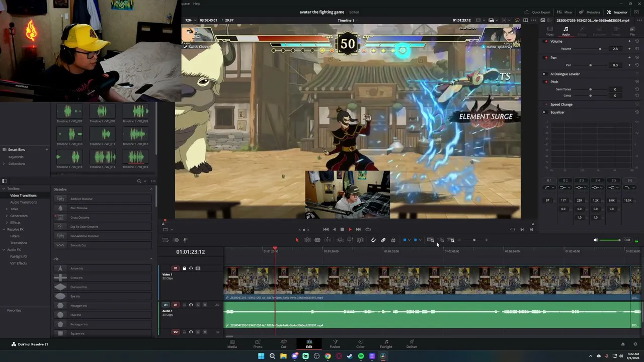This screenshot has width=644, height=362.
Task: Collapse the Iris transitions group
Action: point(151,259)
